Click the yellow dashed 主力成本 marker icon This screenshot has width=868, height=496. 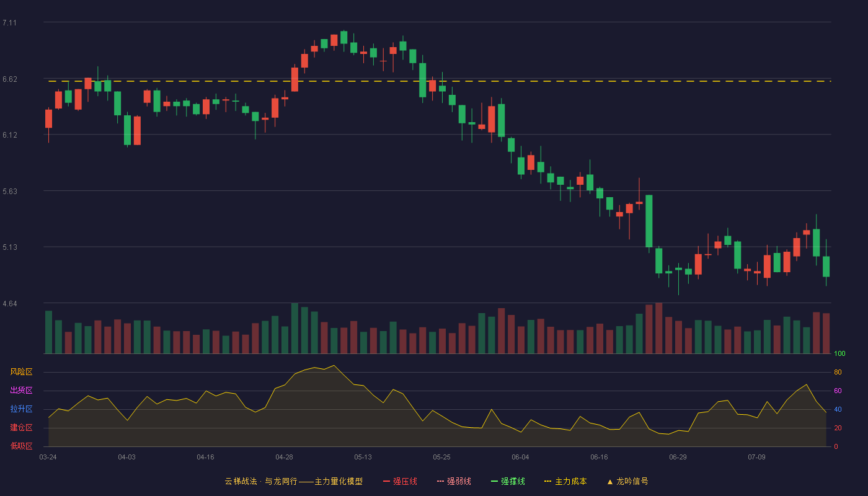click(x=548, y=481)
